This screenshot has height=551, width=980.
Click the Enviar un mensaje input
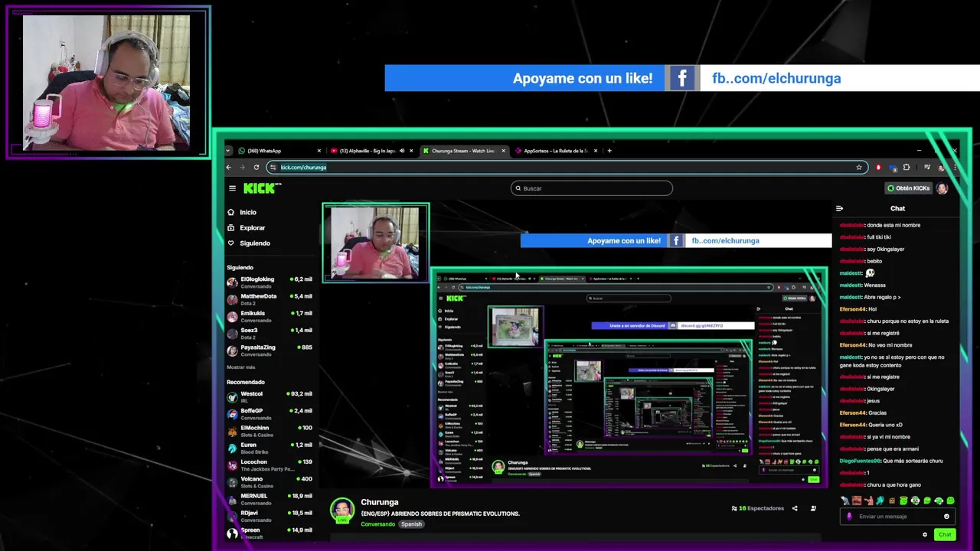pyautogui.click(x=897, y=517)
